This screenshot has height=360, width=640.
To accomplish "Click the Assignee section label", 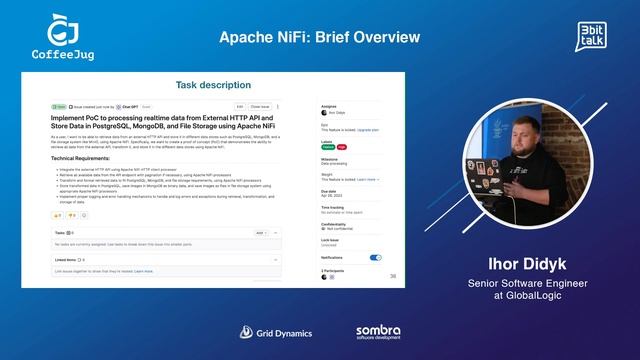I will click(329, 107).
